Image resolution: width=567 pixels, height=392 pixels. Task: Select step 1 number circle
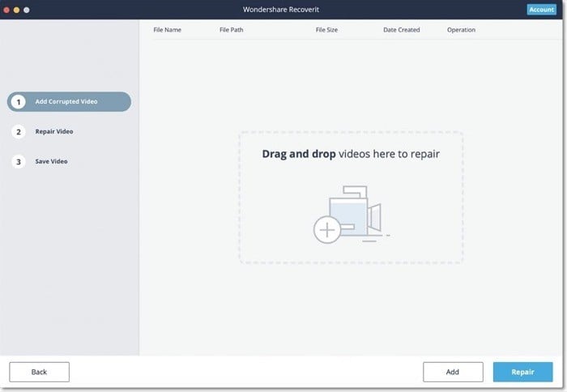(19, 102)
